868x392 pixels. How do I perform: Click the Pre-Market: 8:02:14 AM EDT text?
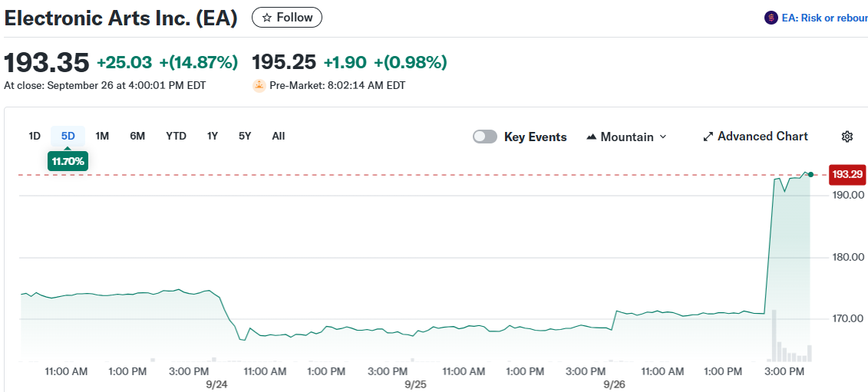(x=337, y=86)
